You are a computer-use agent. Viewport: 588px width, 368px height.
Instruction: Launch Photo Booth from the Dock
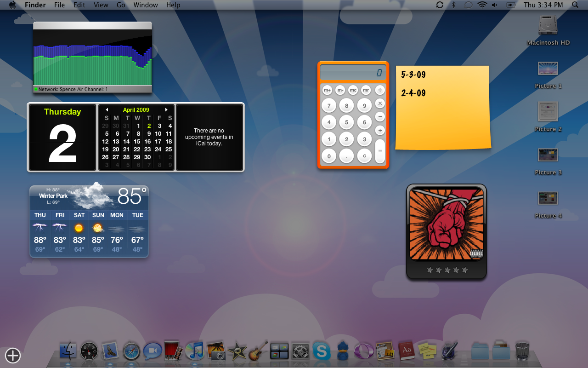[x=174, y=351]
